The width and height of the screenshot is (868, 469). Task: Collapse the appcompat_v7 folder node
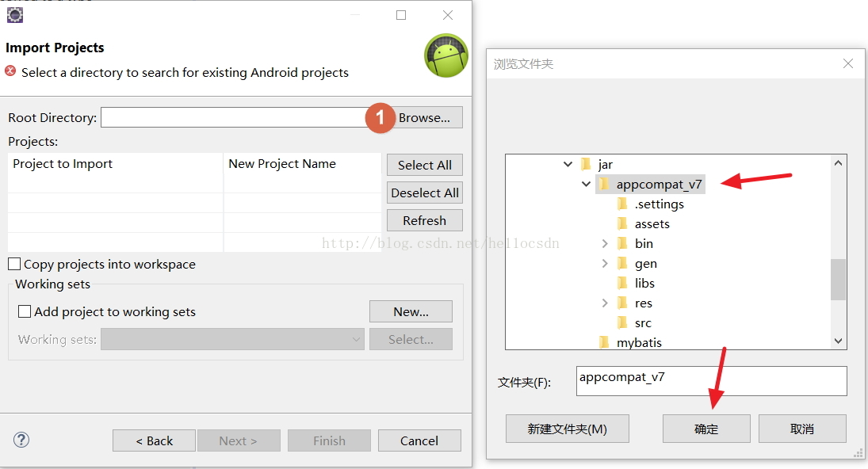click(586, 184)
